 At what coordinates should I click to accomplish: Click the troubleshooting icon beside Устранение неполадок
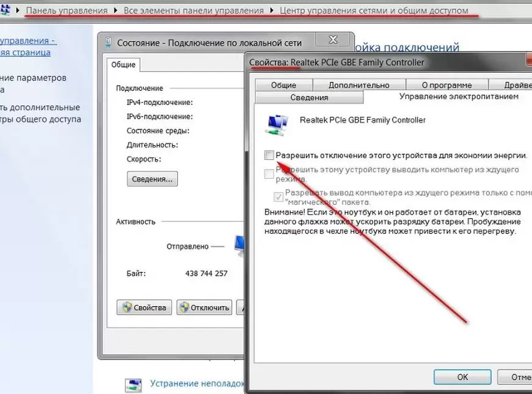133,384
